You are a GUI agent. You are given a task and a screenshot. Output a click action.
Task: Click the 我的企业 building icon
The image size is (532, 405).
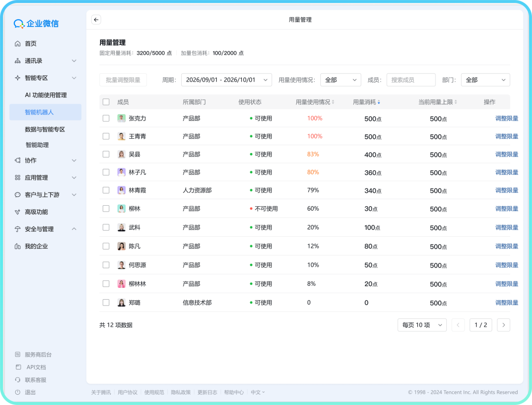[18, 247]
